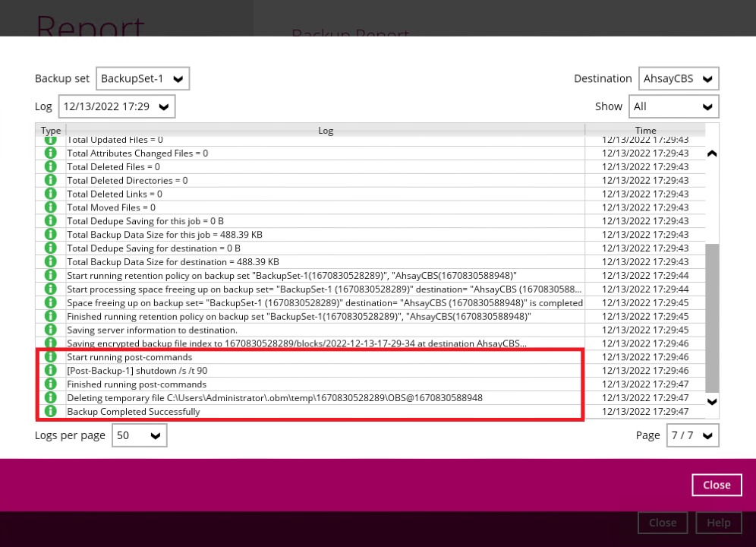Image resolution: width=756 pixels, height=547 pixels.
Task: Click info icon by 'Saving server information to destination'
Action: 51,330
